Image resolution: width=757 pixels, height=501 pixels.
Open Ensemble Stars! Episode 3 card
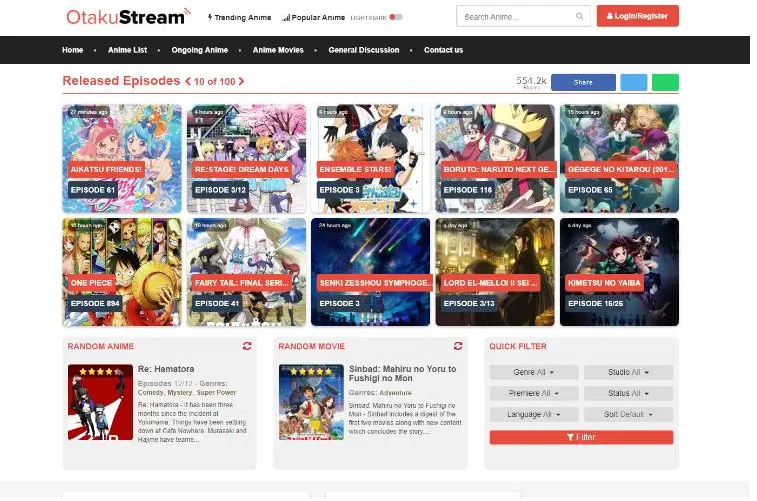pos(371,158)
